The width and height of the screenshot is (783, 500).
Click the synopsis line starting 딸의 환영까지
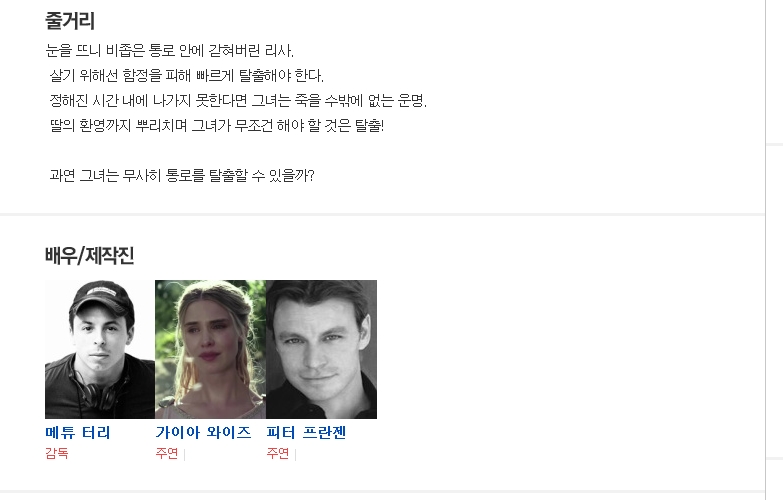[216, 125]
